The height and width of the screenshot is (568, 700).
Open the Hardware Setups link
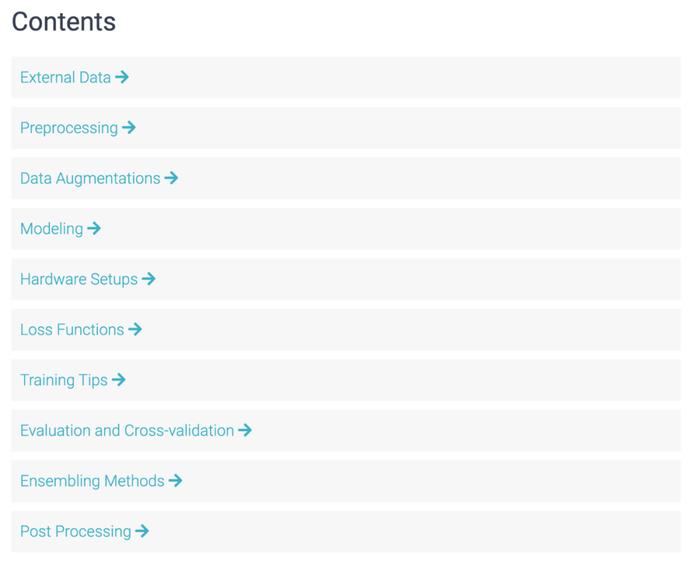point(79,280)
